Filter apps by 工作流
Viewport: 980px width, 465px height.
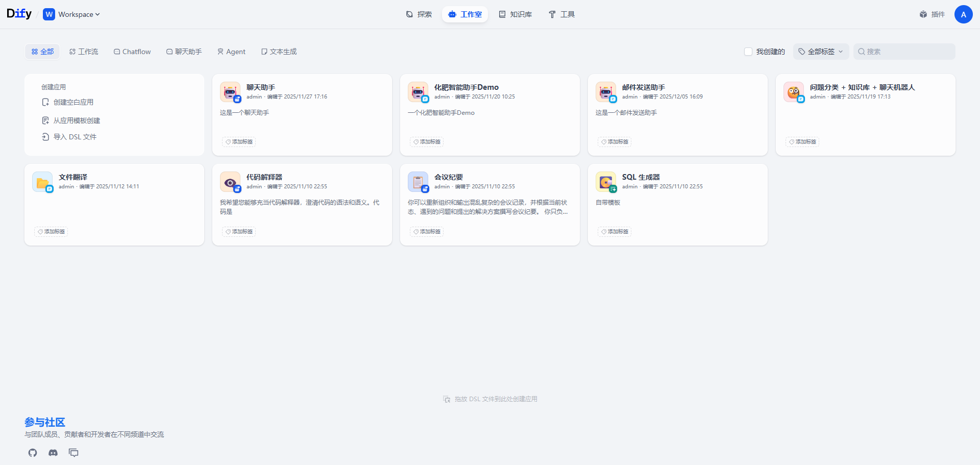[x=84, y=52]
